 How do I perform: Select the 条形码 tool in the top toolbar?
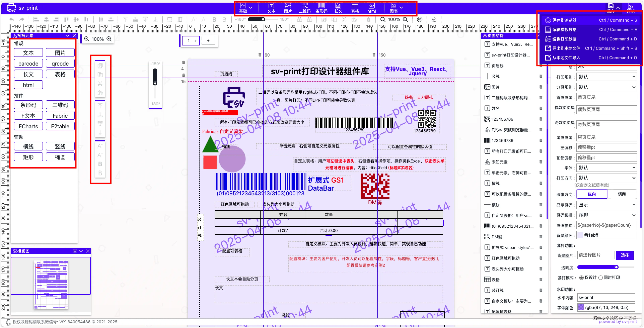[x=321, y=8]
